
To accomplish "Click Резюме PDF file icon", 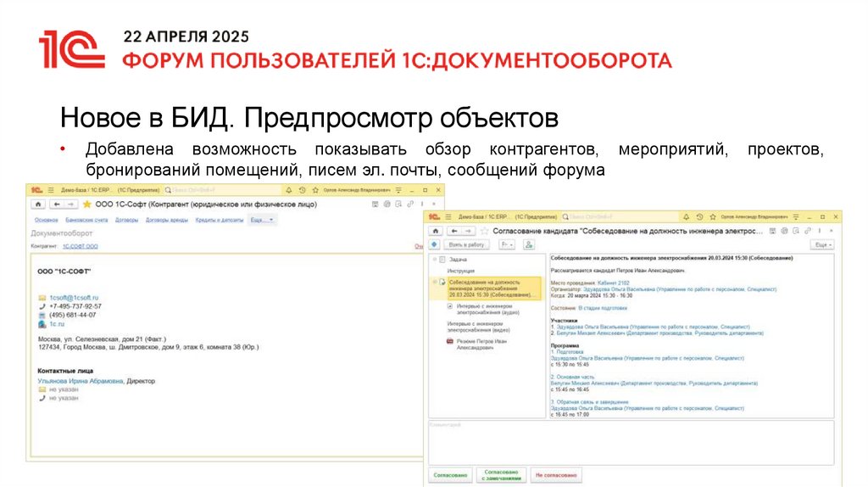I will tap(449, 341).
